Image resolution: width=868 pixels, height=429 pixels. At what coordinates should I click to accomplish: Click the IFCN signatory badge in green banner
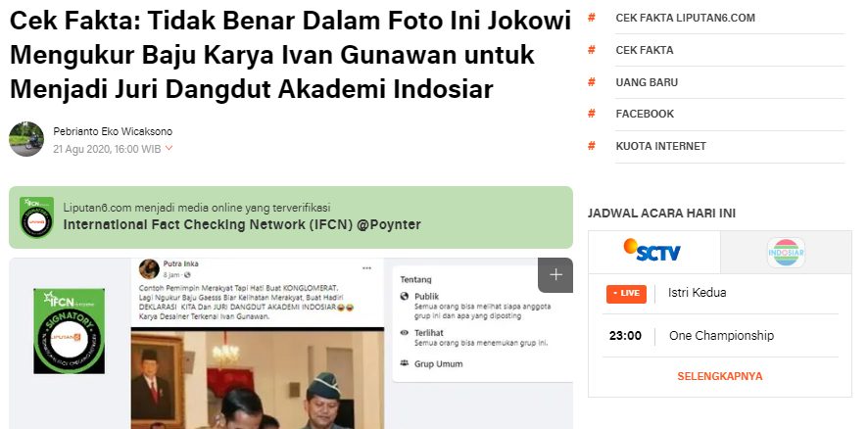(x=36, y=217)
